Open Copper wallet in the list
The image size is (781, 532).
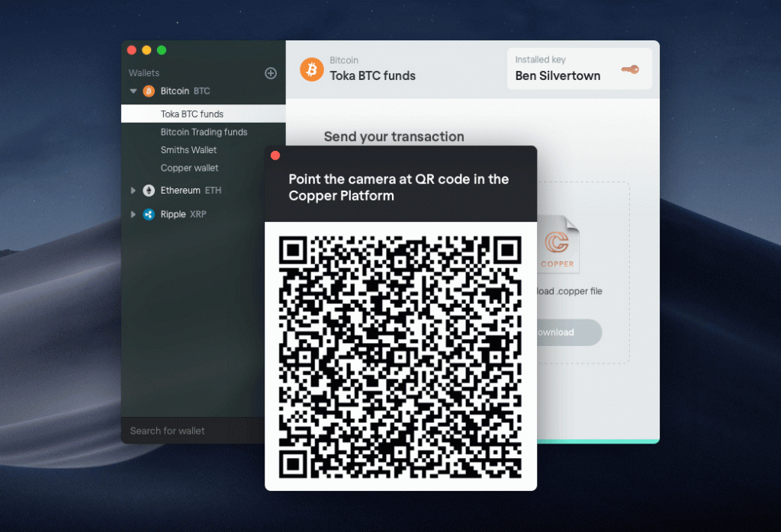tap(189, 168)
